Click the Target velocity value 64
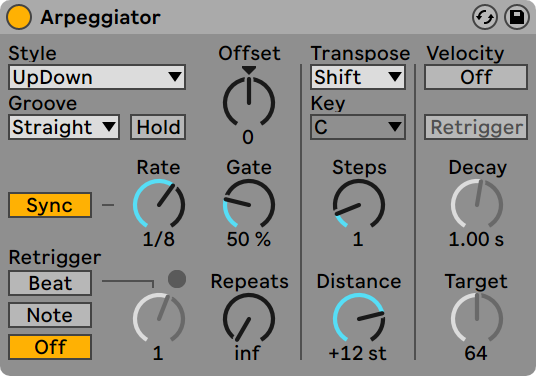536x376 pixels. 476,353
